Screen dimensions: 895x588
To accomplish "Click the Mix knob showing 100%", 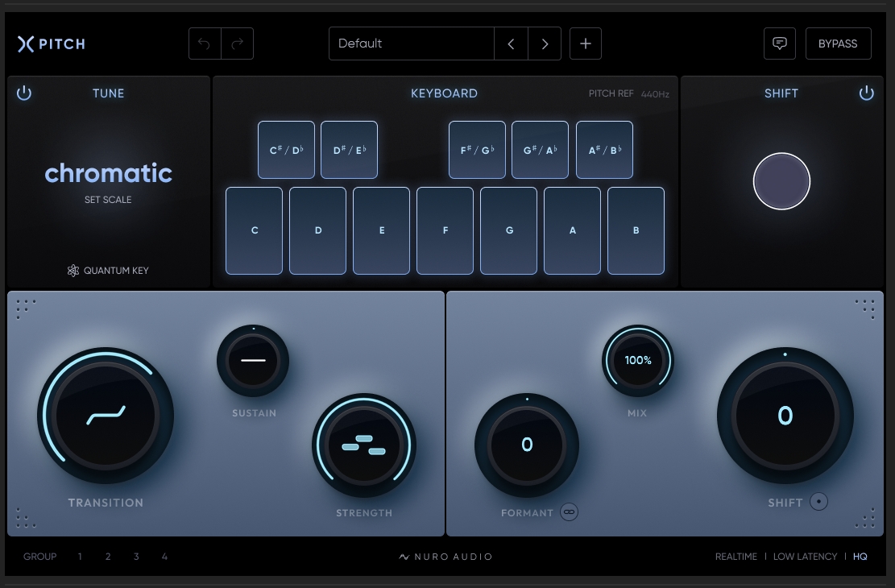I will pos(638,361).
